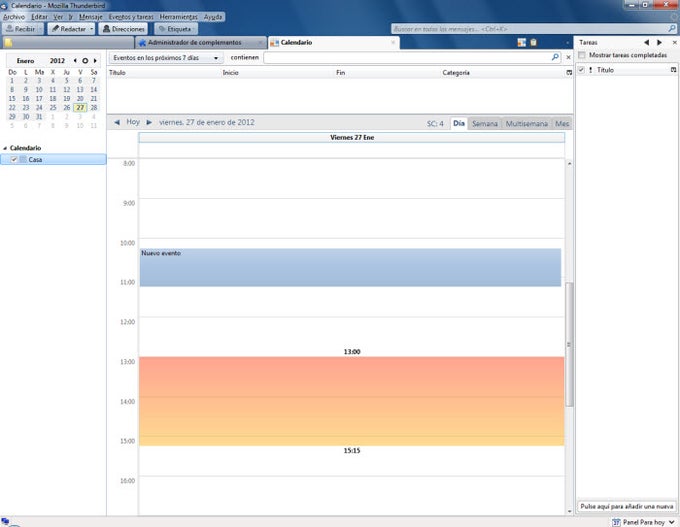The height and width of the screenshot is (527, 680).
Task: Go to next month in mini calendar
Action: tap(95, 61)
